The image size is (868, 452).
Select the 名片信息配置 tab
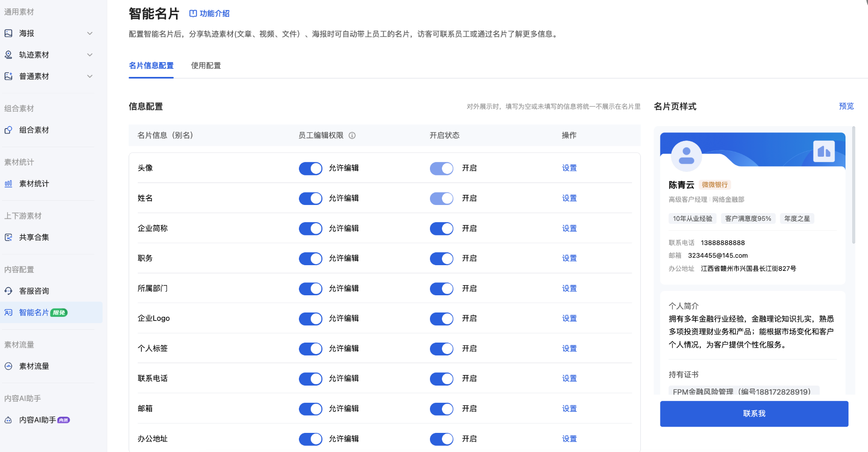[151, 65]
